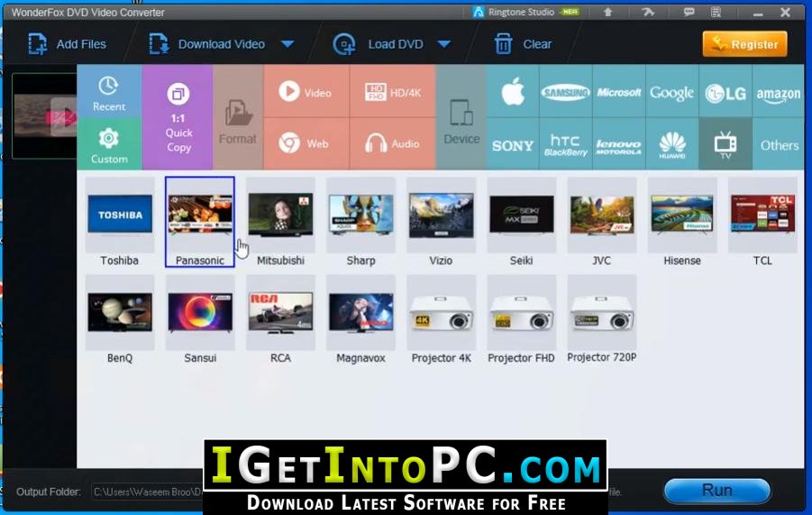Select Huawei device brand
812x515 pixels.
coord(671,144)
